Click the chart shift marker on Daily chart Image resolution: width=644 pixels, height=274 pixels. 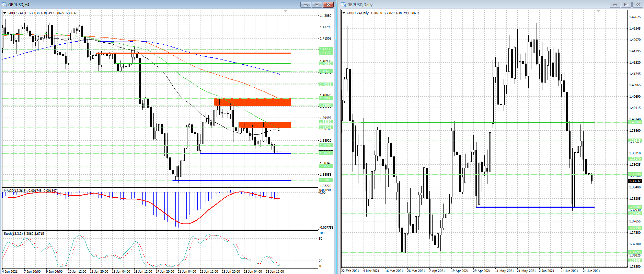point(598,11)
